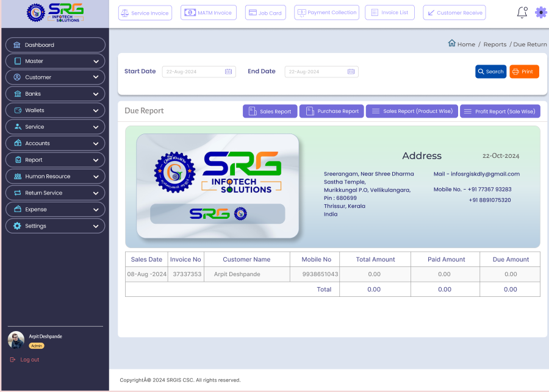The height and width of the screenshot is (392, 549).
Task: Click the Paid Amount column header
Action: coord(446,259)
